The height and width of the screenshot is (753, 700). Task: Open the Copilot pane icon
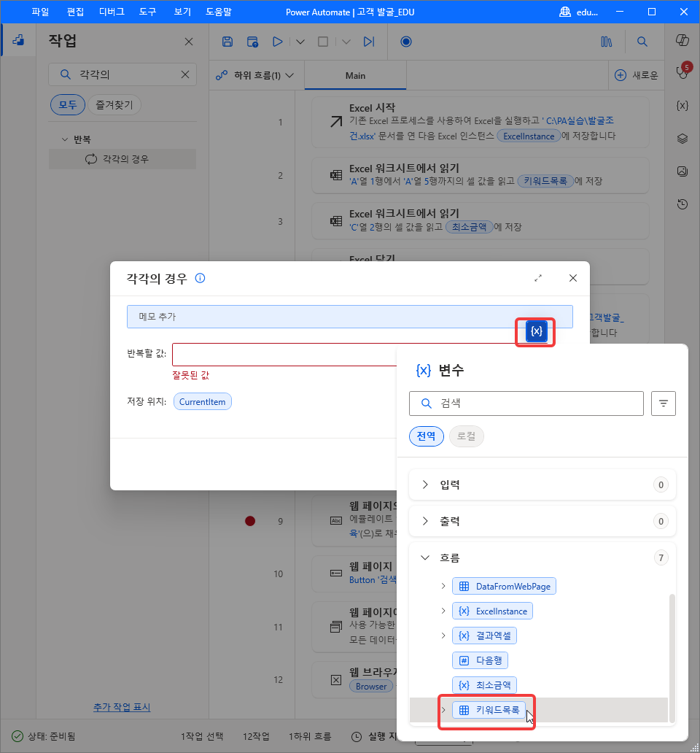[682, 40]
